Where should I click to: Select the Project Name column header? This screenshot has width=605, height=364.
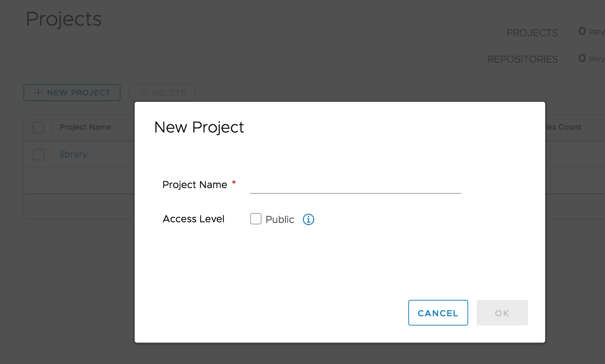click(86, 127)
